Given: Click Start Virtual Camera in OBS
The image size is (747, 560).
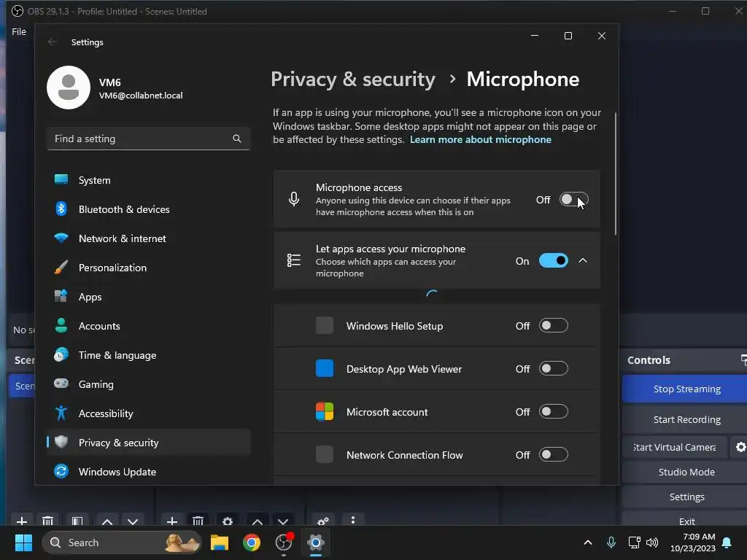Looking at the screenshot, I should click(675, 447).
